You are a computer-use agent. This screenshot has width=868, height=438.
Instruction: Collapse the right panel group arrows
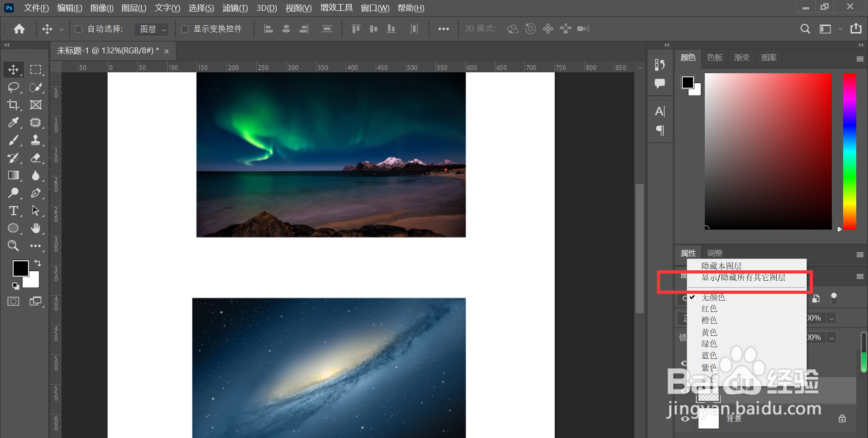(861, 45)
